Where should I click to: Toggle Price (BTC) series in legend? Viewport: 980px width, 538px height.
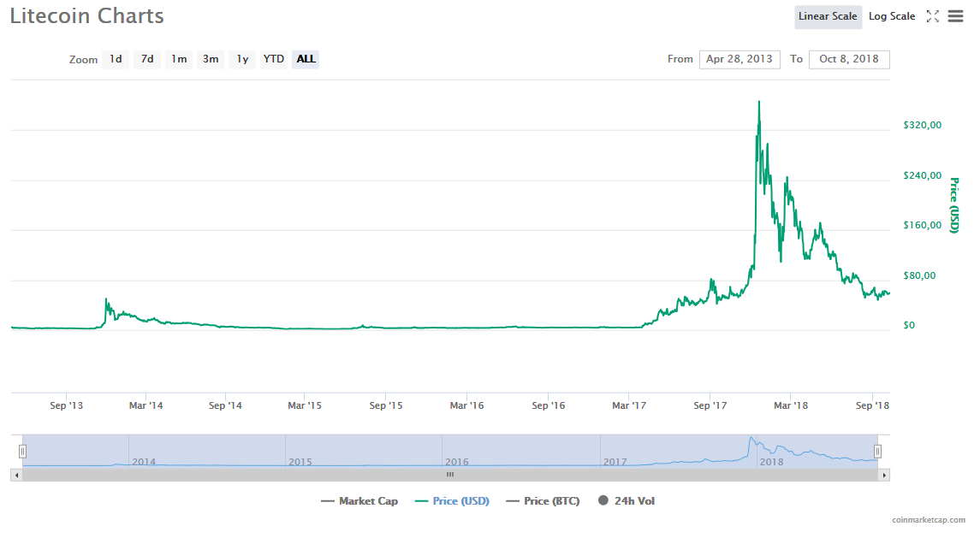543,501
